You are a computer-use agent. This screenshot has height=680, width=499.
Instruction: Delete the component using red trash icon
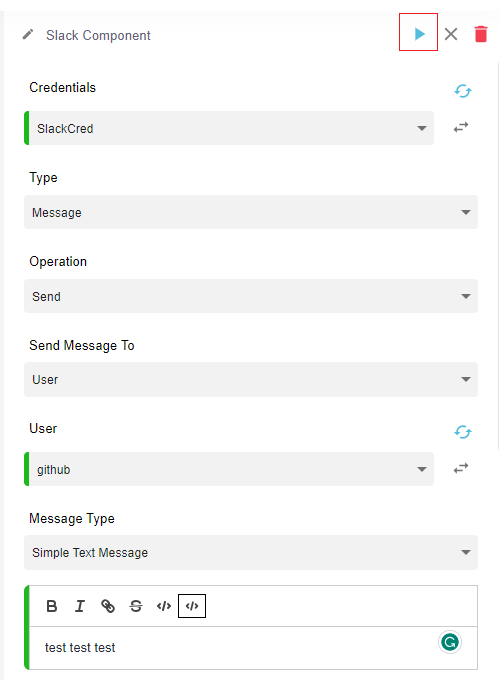coord(481,34)
